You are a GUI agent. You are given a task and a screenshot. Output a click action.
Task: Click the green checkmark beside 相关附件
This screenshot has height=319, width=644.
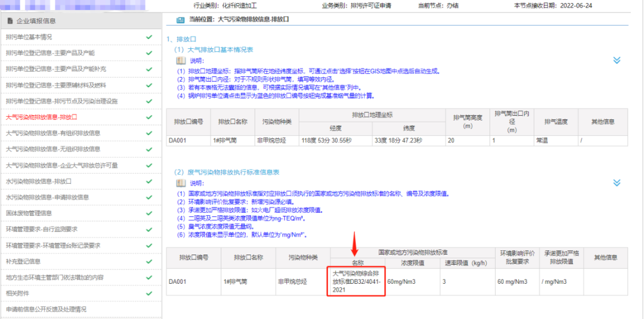[149, 293]
